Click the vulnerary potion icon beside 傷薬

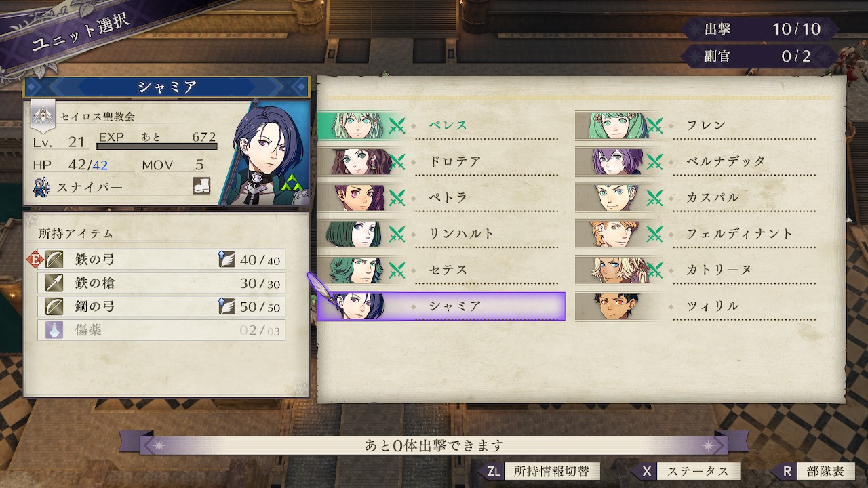pyautogui.click(x=55, y=330)
